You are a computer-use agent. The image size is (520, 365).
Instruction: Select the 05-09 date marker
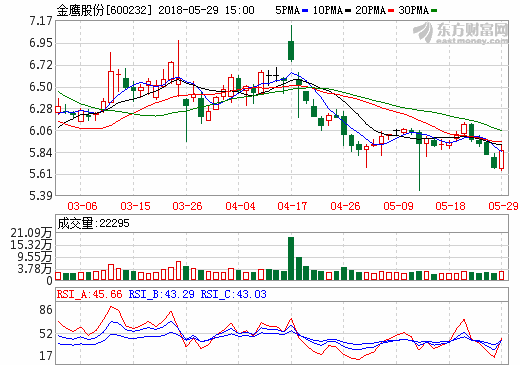pos(398,206)
